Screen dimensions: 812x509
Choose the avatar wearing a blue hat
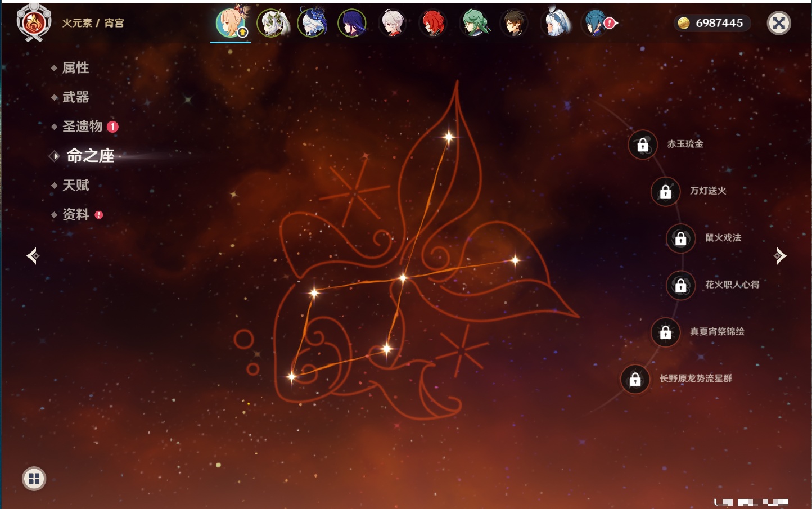312,23
